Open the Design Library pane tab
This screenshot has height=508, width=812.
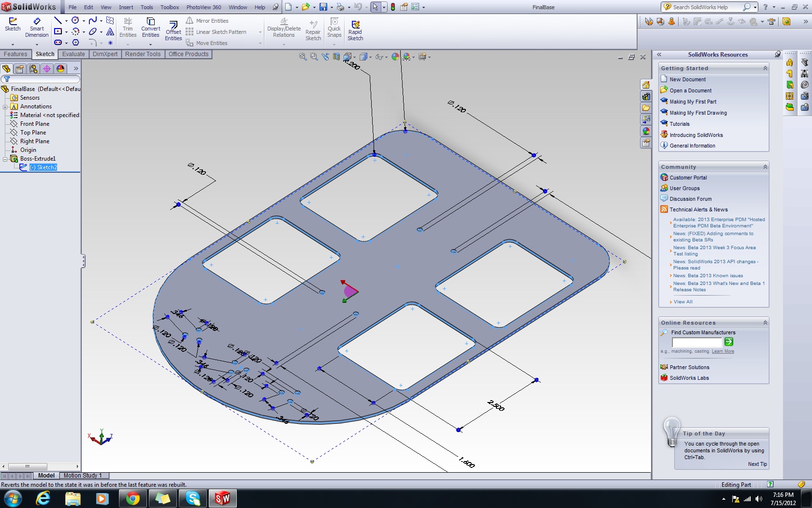click(646, 96)
